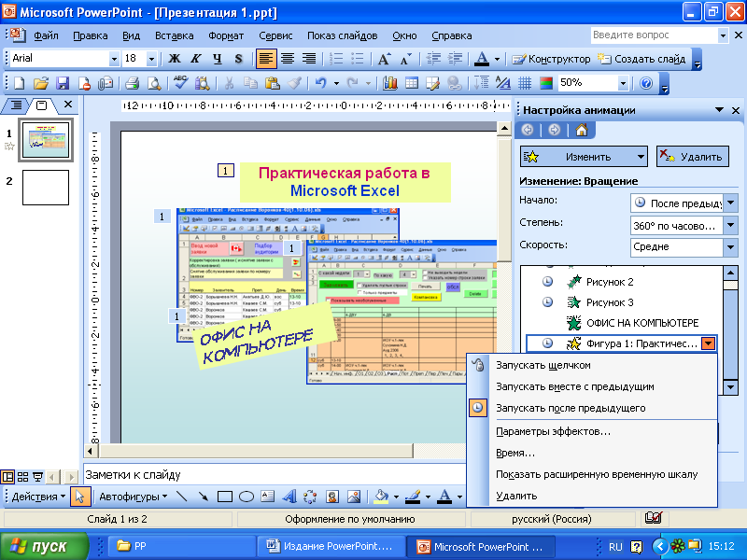747x560 pixels.
Task: Save the presentation with diskette icon
Action: point(63,83)
